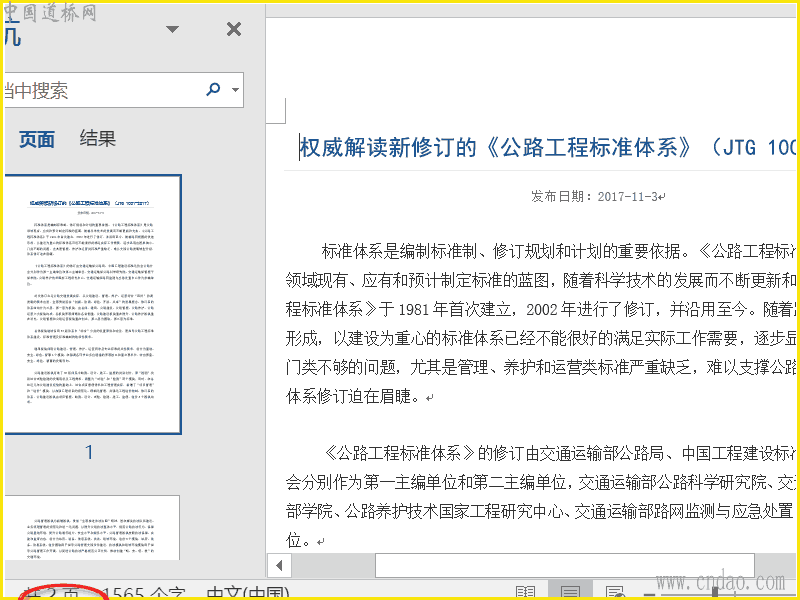800x600 pixels.
Task: Select the second page thumbnail
Action: [92, 529]
